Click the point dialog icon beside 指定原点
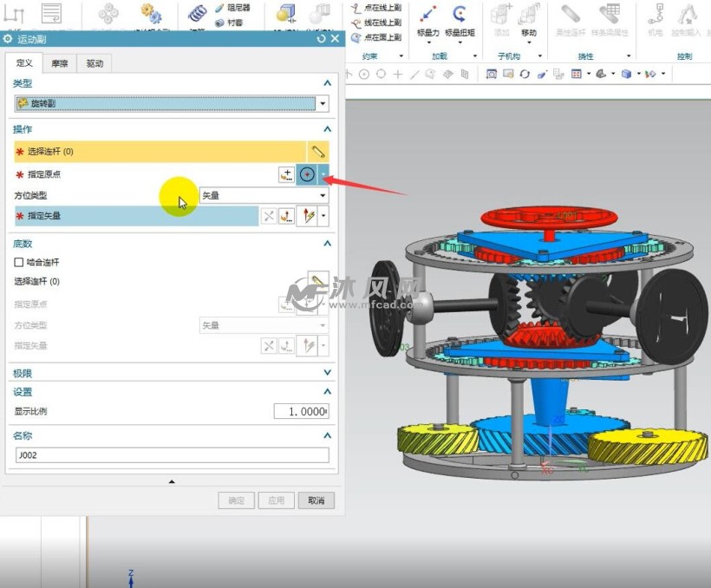This screenshot has width=711, height=588. (286, 174)
